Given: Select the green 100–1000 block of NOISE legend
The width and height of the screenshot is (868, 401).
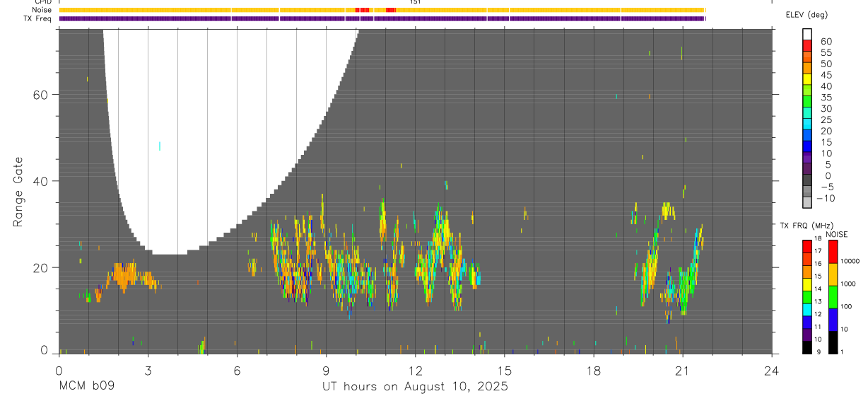Looking at the screenshot, I should pos(833,297).
